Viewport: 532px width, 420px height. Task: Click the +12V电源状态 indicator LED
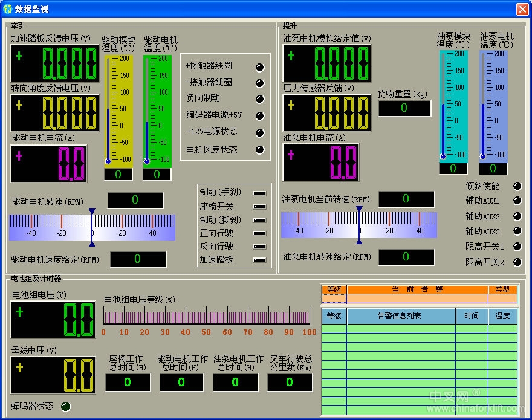coord(260,133)
